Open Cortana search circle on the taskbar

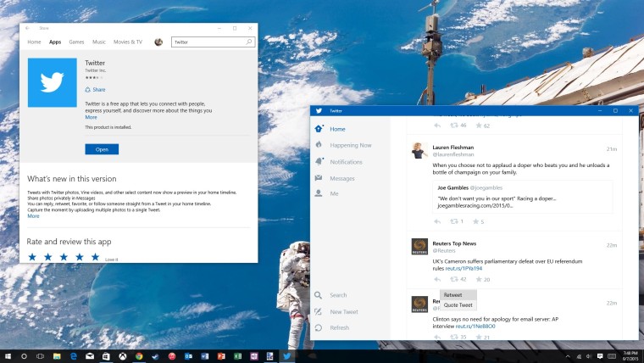pyautogui.click(x=24, y=356)
